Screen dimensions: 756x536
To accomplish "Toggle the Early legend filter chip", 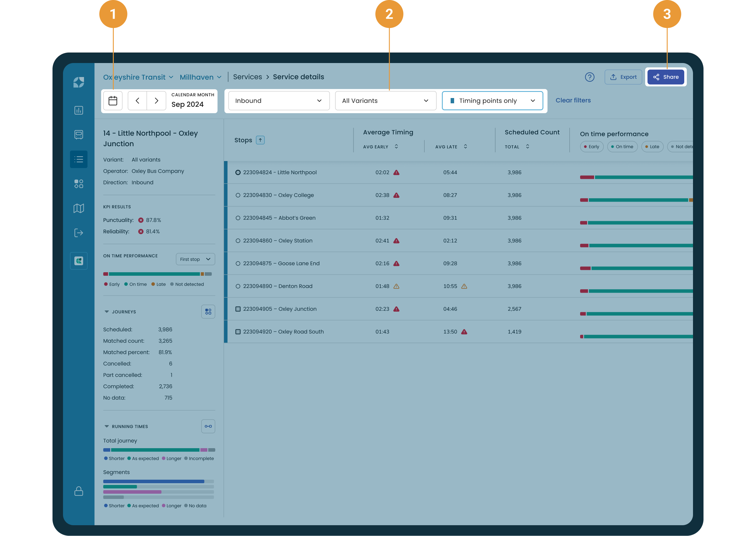I will point(591,146).
